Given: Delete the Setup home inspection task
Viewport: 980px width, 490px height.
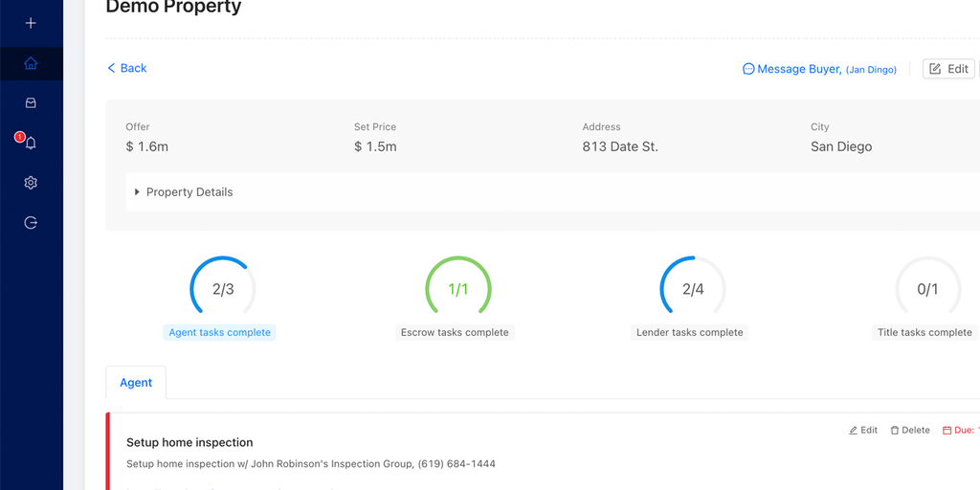Looking at the screenshot, I should 910,431.
